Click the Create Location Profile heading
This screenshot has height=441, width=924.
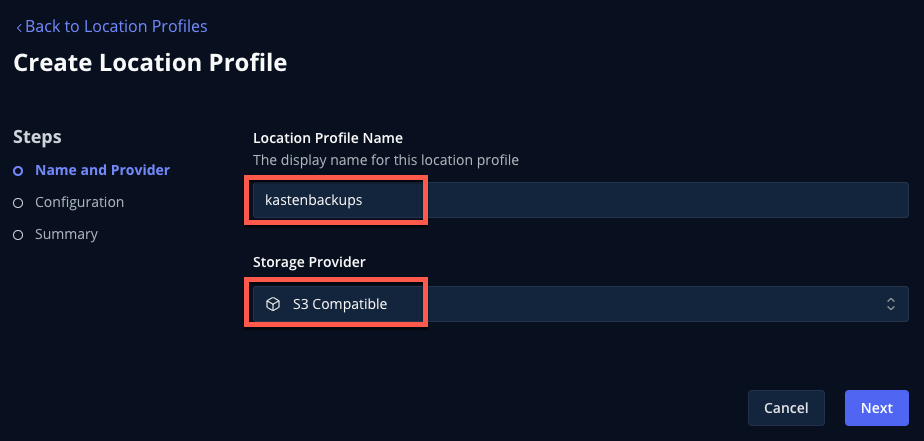tap(150, 63)
